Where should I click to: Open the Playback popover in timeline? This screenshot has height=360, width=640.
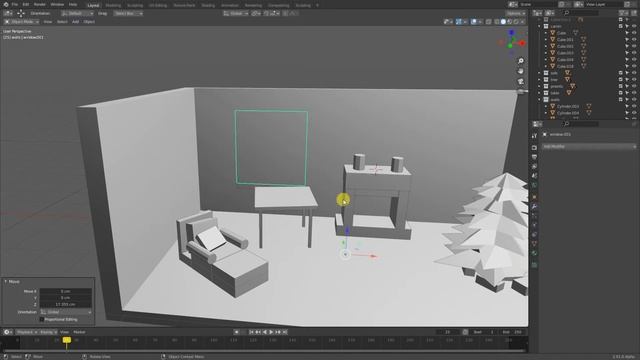pos(26,332)
